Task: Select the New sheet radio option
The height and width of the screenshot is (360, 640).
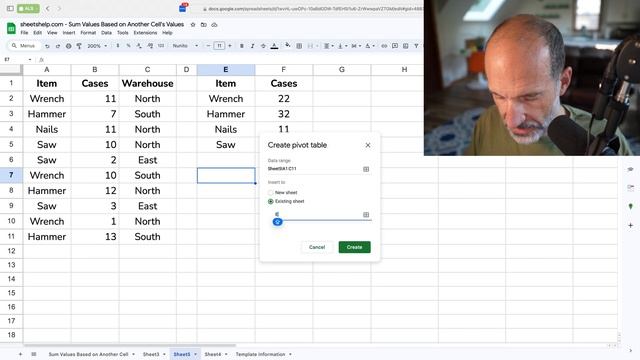Action: tap(271, 192)
